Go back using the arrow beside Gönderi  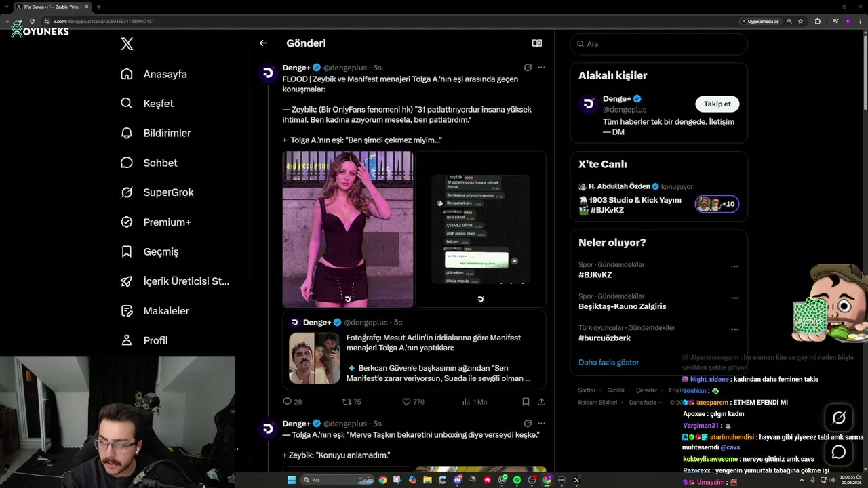pyautogui.click(x=263, y=43)
